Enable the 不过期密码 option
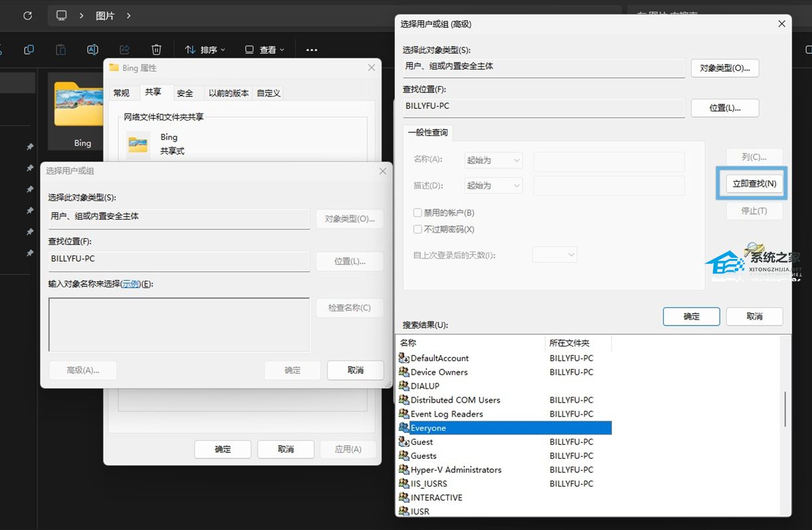Image resolution: width=812 pixels, height=530 pixels. tap(418, 229)
